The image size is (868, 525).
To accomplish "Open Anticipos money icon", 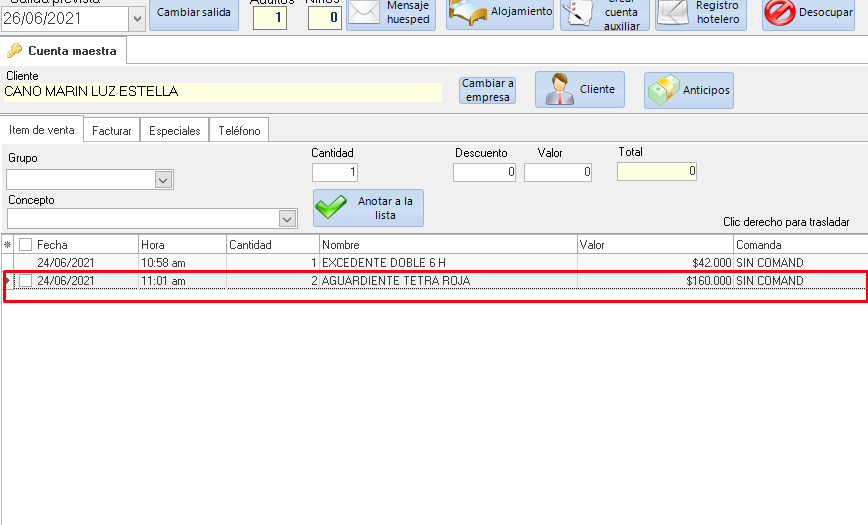I will (x=662, y=90).
